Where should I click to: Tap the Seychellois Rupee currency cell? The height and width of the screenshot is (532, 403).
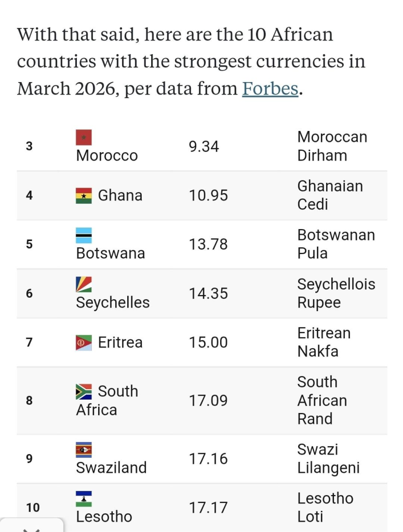[x=335, y=294]
